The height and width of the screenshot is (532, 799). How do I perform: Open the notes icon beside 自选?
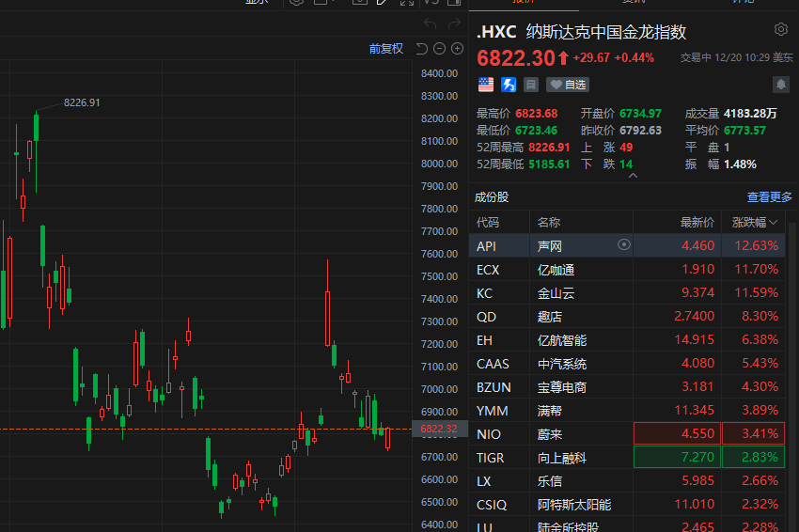click(531, 85)
